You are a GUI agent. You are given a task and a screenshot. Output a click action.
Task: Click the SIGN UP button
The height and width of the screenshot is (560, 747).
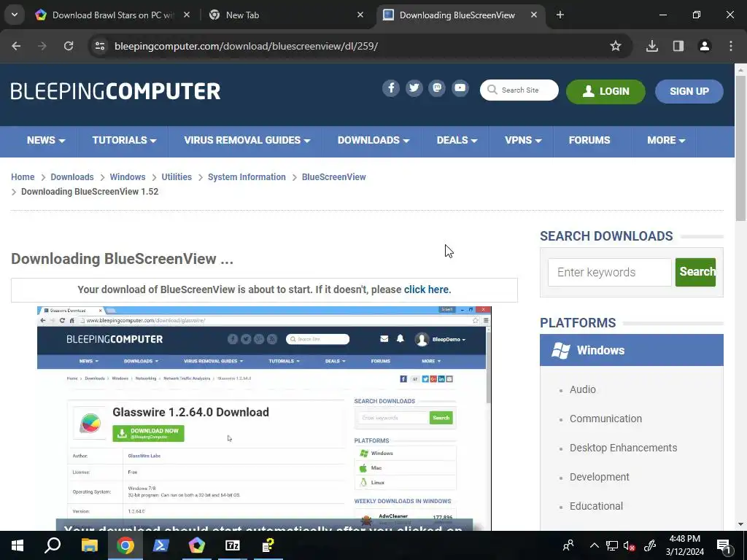tap(689, 91)
